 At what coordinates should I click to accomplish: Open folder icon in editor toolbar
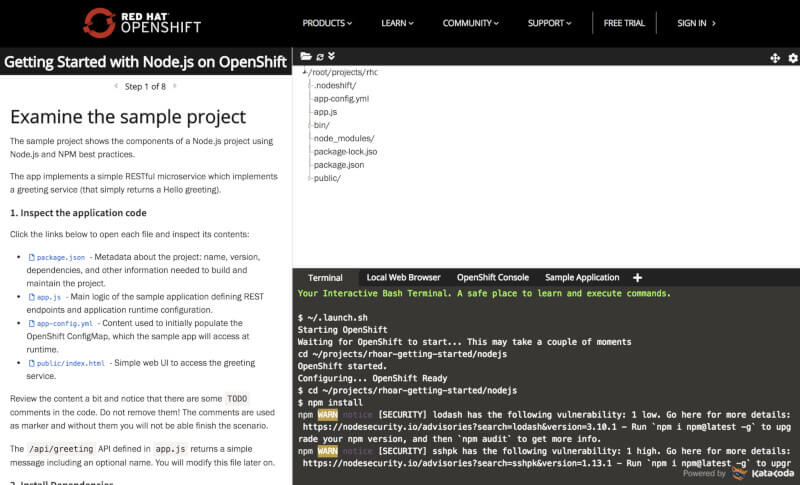(x=306, y=56)
